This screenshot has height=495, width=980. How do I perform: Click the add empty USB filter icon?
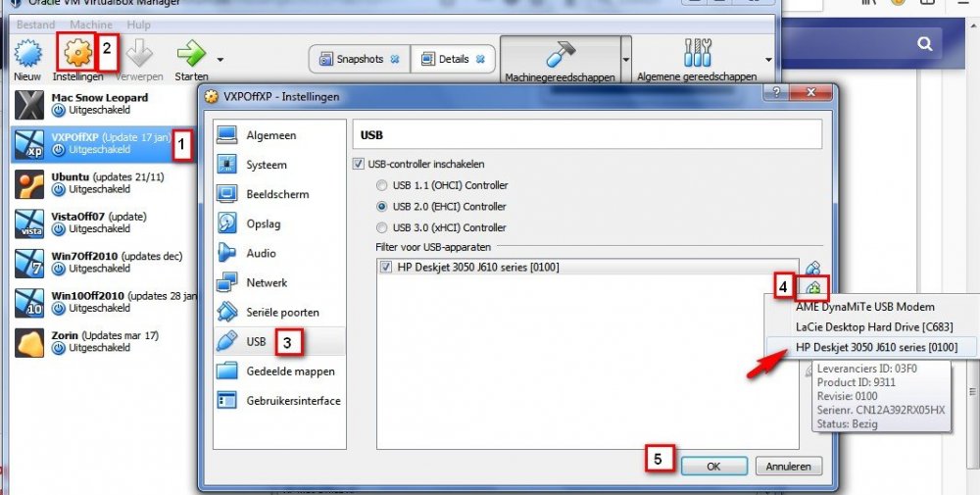[x=813, y=269]
